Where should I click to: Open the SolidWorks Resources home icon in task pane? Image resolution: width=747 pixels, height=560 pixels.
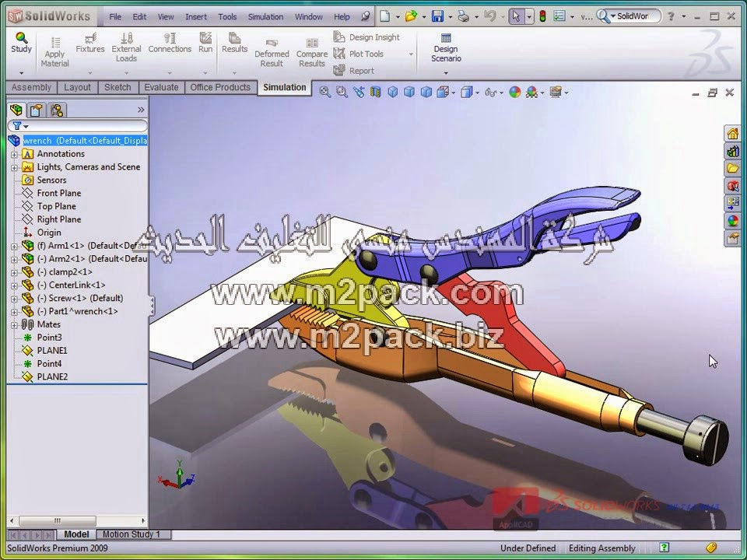[733, 133]
